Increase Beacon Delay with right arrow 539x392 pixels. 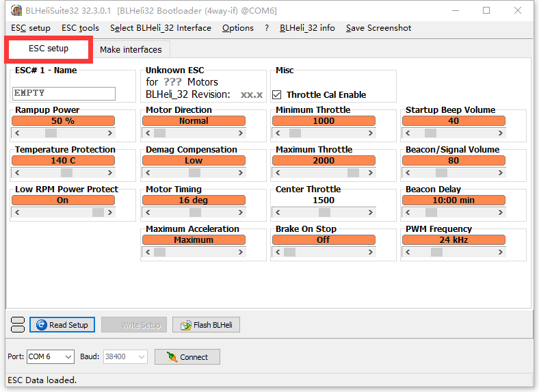[x=501, y=213]
